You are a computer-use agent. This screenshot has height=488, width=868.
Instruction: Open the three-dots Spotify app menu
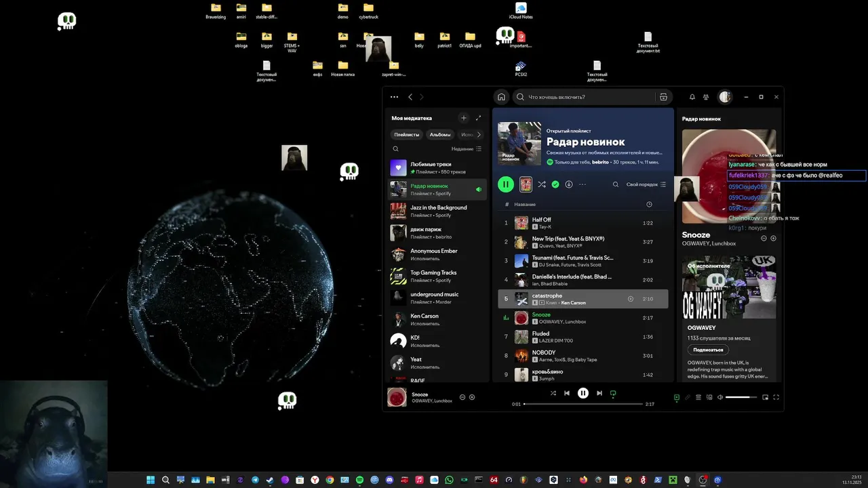(394, 97)
